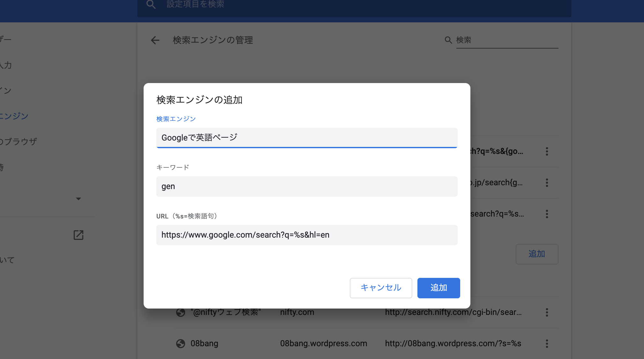Click the outlined 追加 button behind the dialog
644x359 pixels.
(x=537, y=254)
